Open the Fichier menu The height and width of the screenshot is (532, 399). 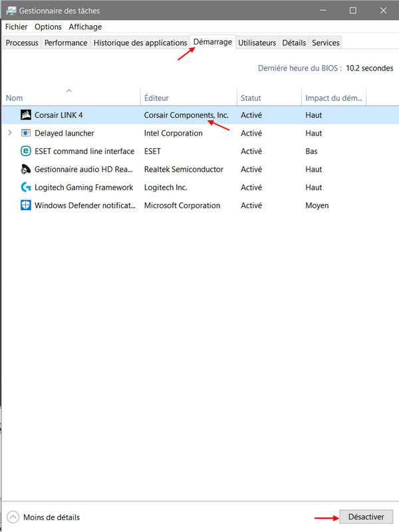coord(16,27)
